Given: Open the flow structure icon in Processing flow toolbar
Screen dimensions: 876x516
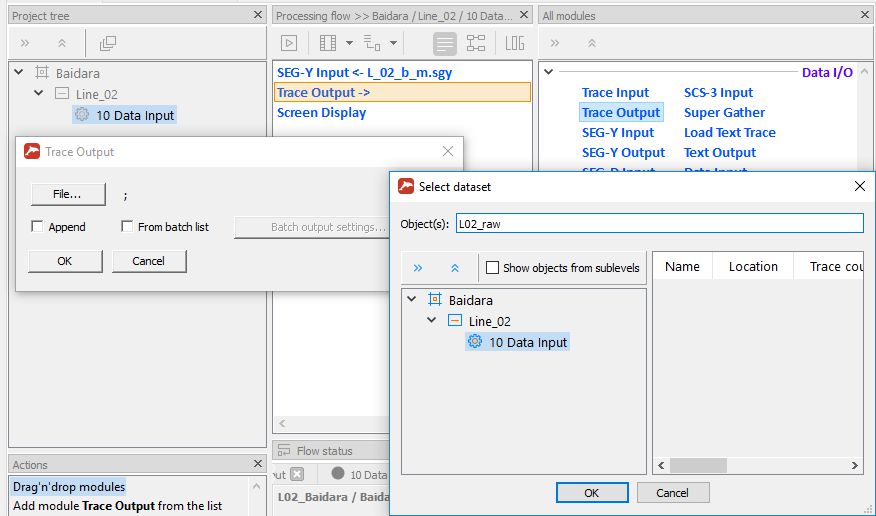Looking at the screenshot, I should (x=372, y=43).
